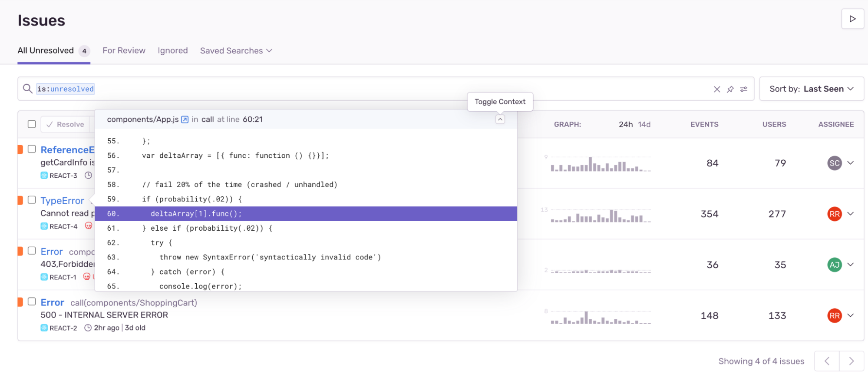The image size is (868, 378).
Task: Open components/App.js file link
Action: pyautogui.click(x=143, y=119)
